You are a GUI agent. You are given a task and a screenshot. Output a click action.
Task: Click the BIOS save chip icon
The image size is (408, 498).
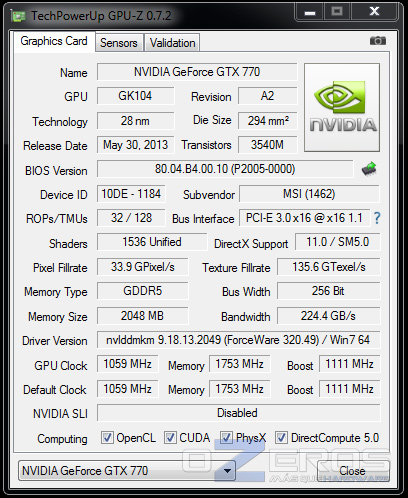point(369,169)
